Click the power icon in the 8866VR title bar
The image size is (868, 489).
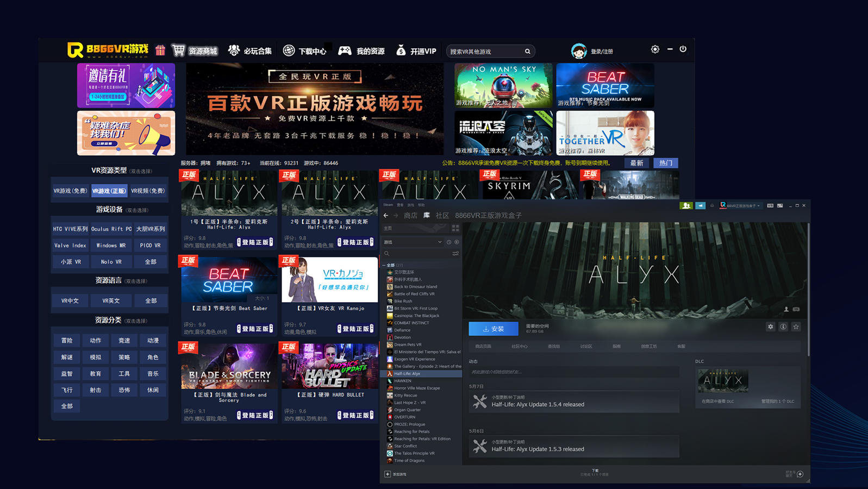click(x=683, y=49)
